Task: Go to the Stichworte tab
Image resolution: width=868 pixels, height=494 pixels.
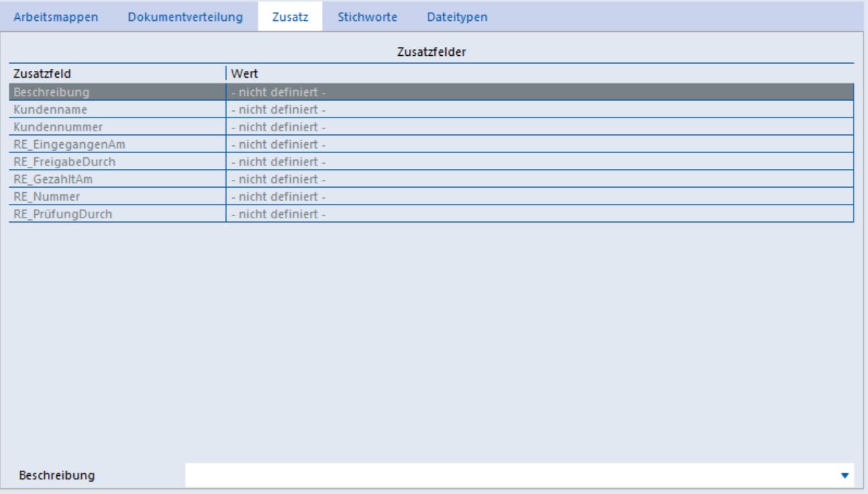Action: pos(368,17)
